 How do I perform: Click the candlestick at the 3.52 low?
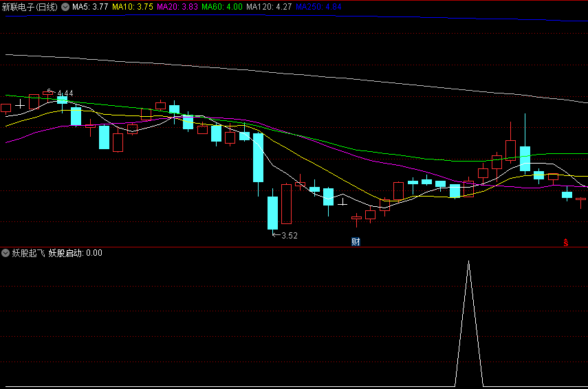pos(272,212)
